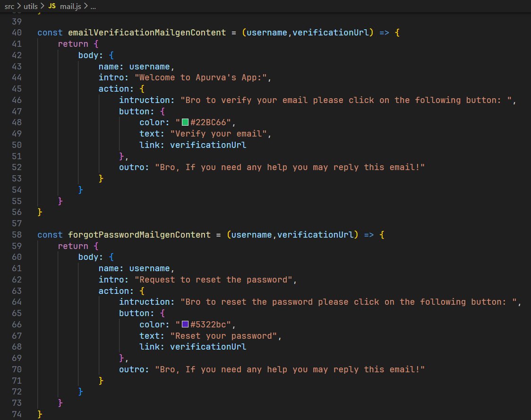Click 'button' key on line 65
Image resolution: width=531 pixels, height=420 pixels.
click(134, 313)
